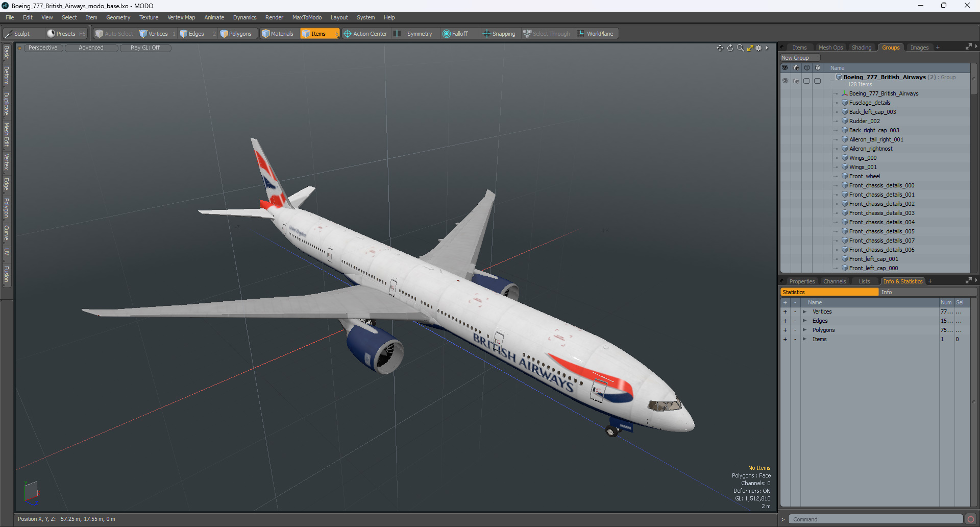The image size is (980, 527).
Task: Open the Vertex Map menu
Action: coord(181,17)
